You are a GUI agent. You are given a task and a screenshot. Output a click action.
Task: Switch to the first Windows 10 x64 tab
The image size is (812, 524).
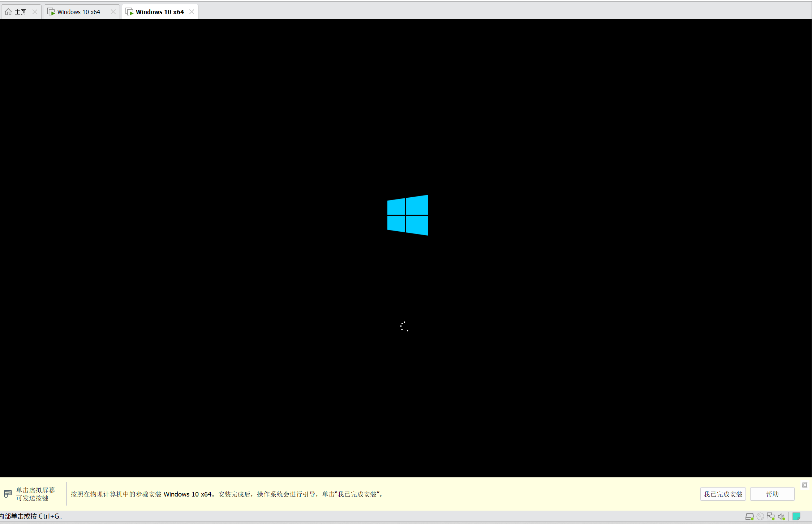(x=82, y=12)
